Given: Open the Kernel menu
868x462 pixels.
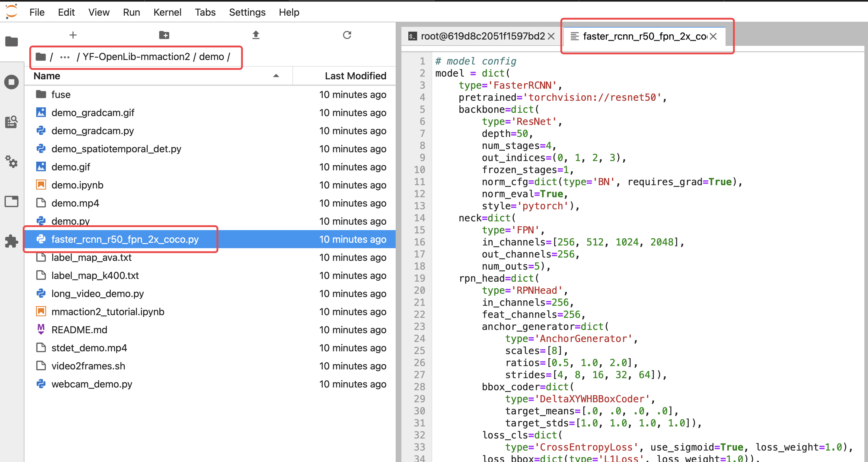Looking at the screenshot, I should pyautogui.click(x=167, y=12).
